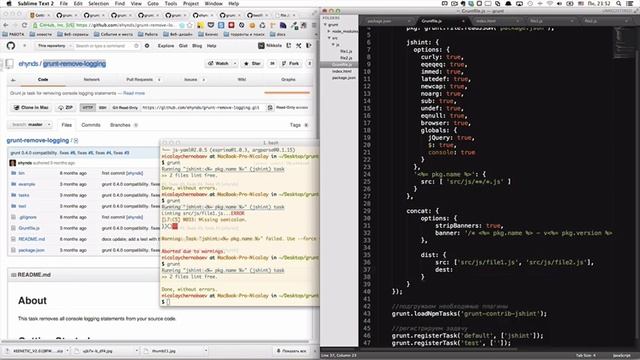This screenshot has width=640, height=360.
Task: Select package.json in Sublime sidebar
Action: pyautogui.click(x=344, y=78)
